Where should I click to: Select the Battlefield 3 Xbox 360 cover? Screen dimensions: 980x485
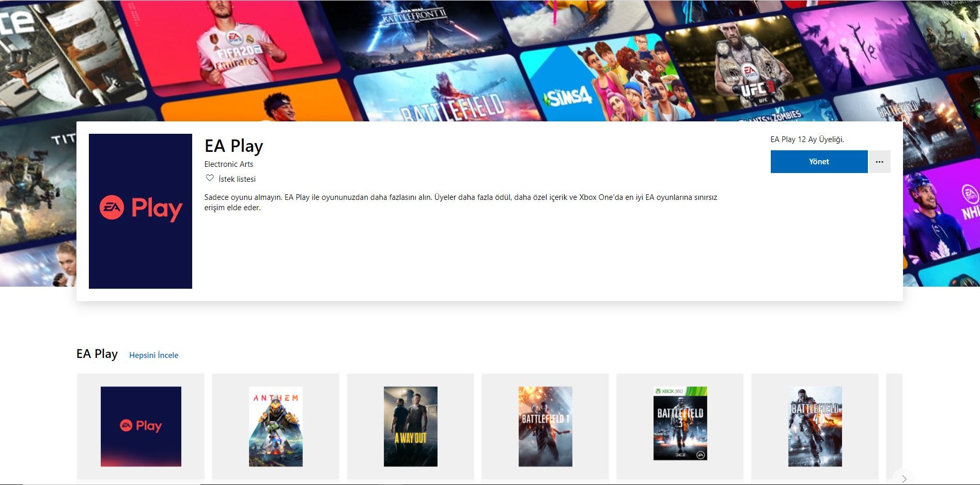pyautogui.click(x=680, y=424)
